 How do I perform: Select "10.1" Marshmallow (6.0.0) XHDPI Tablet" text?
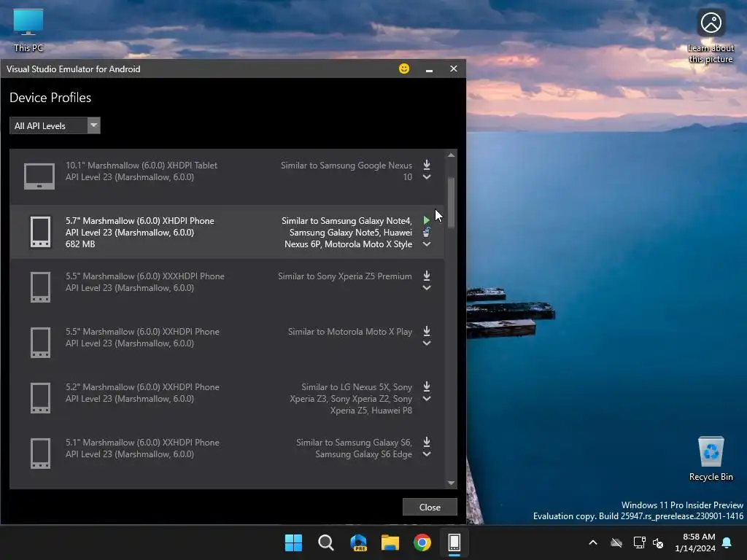pyautogui.click(x=142, y=166)
